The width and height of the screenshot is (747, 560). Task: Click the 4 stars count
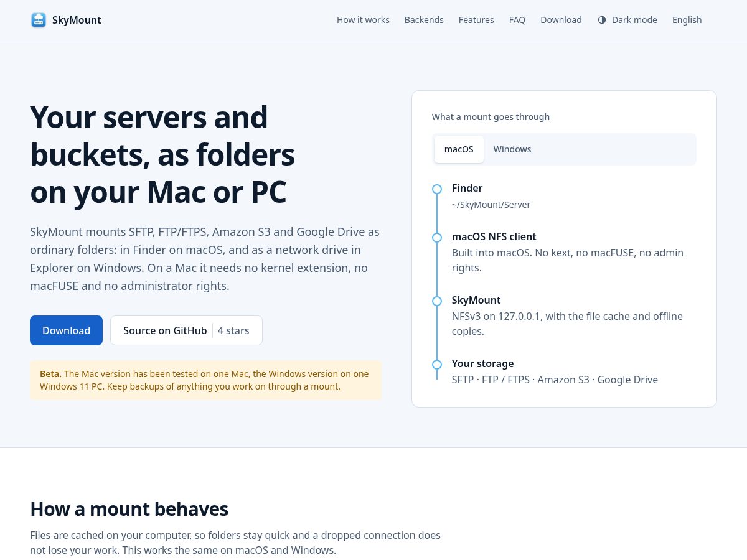[x=233, y=330]
